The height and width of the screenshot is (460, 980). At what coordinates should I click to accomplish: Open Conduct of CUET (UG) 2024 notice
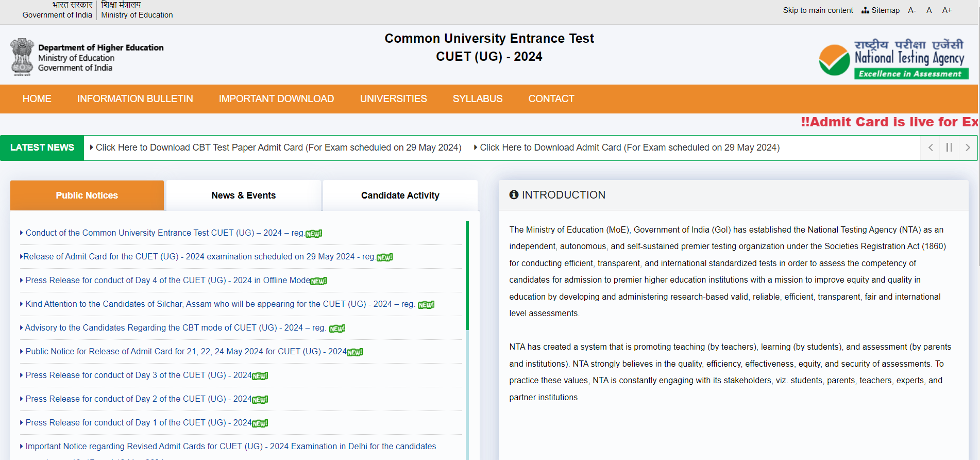pos(164,233)
